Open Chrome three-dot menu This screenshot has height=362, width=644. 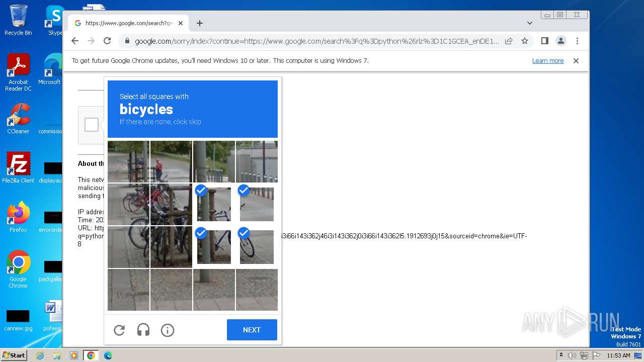[x=577, y=41]
